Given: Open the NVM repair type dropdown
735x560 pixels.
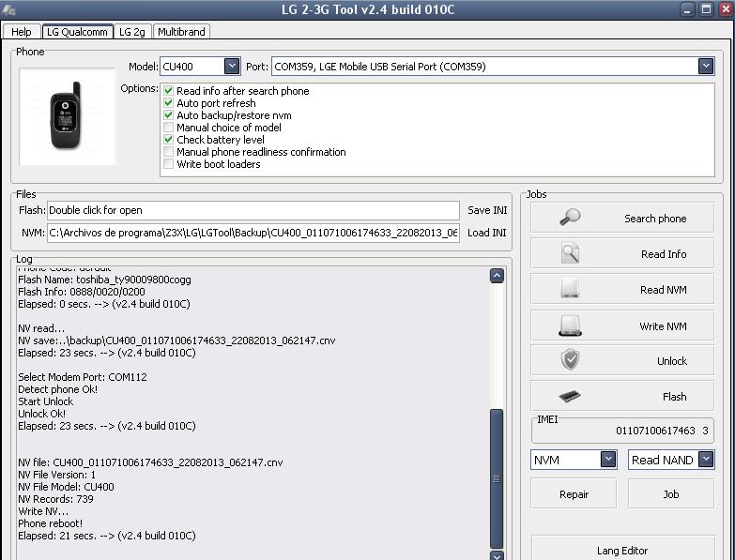Looking at the screenshot, I should [x=608, y=460].
